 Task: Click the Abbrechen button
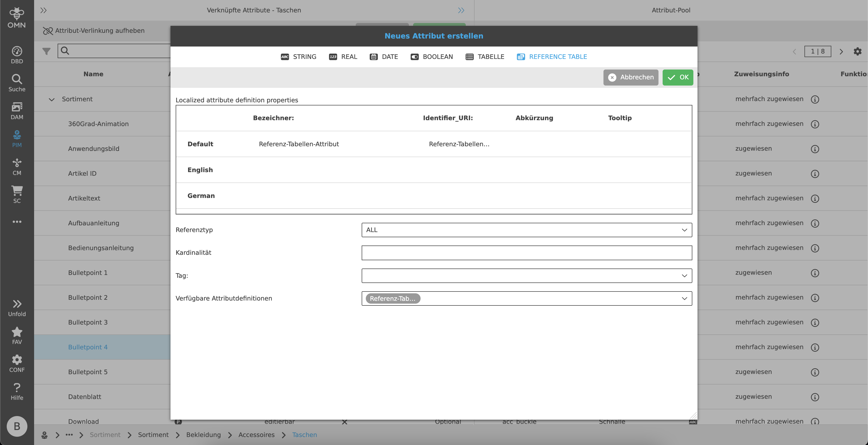[630, 77]
